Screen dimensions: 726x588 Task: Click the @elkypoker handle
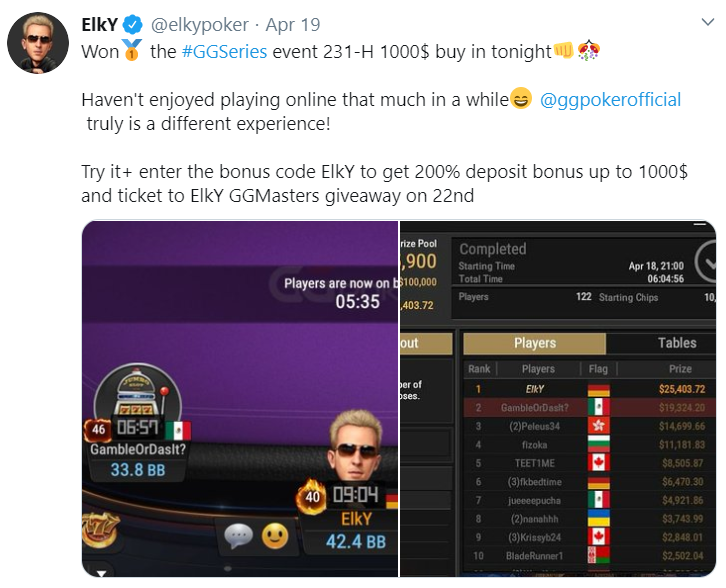point(200,25)
